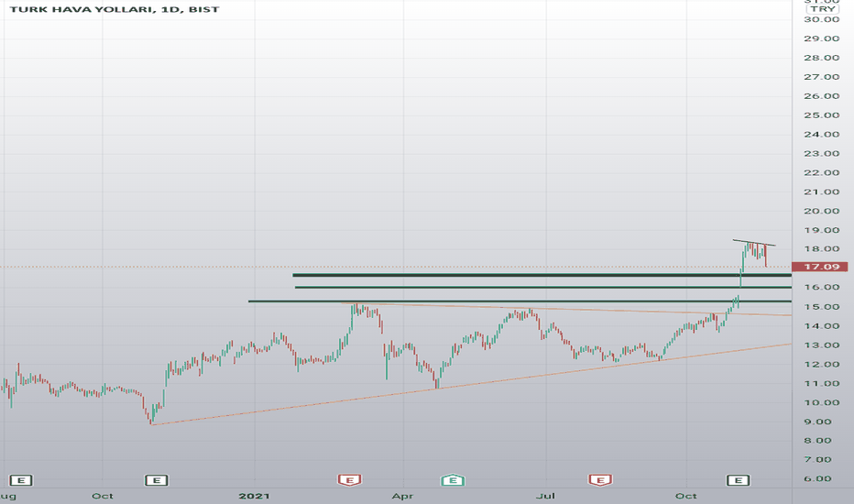The image size is (854, 504).
Task: Click the green earnings E marker near Apr
Action: click(x=453, y=480)
